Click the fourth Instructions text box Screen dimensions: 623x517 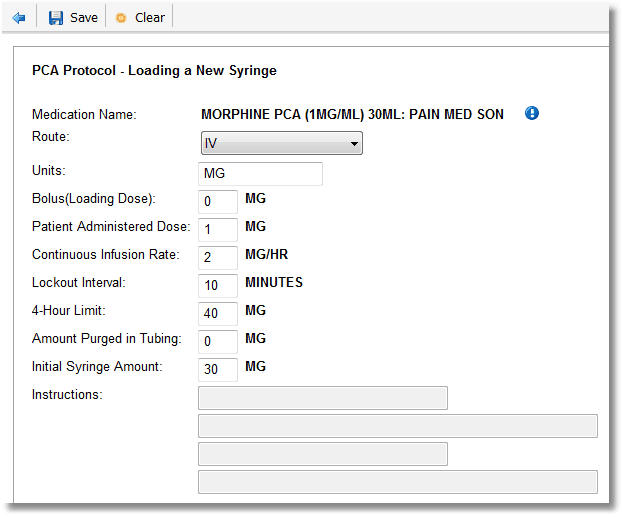tap(398, 482)
